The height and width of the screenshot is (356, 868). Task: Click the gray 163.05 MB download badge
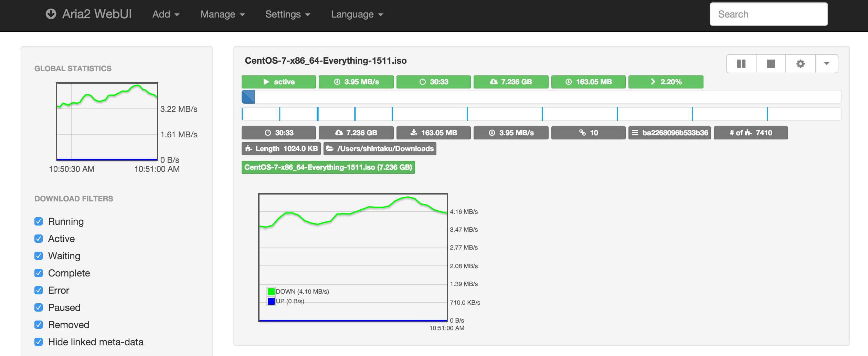(433, 133)
